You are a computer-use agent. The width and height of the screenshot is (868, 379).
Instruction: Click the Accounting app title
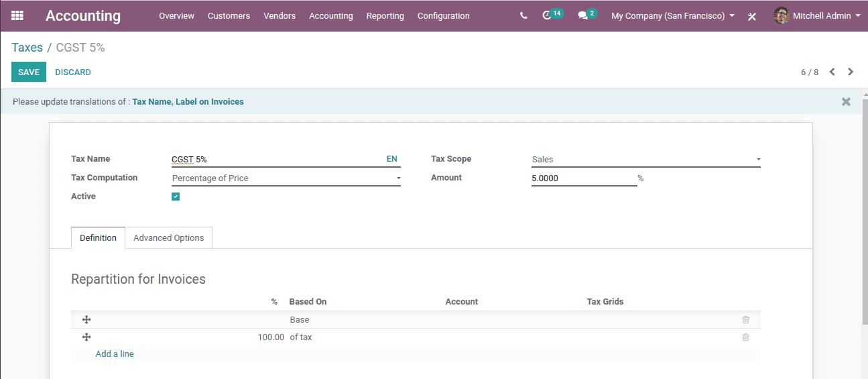pos(83,15)
